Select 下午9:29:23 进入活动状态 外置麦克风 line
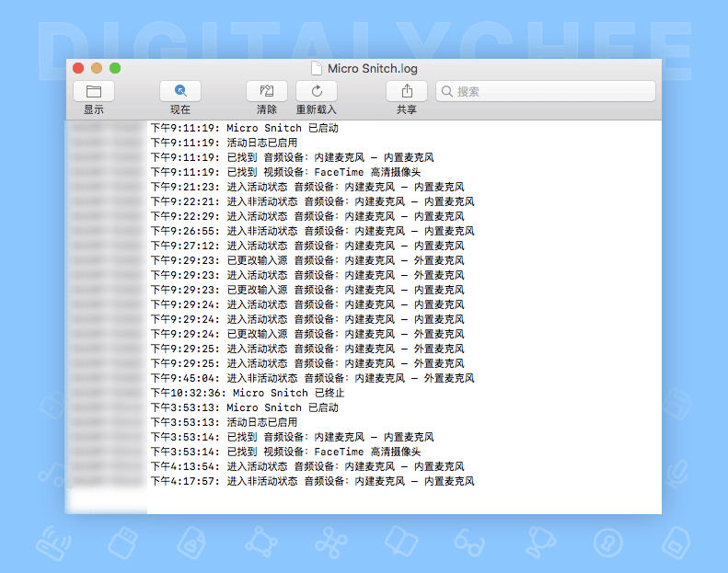 [x=307, y=275]
